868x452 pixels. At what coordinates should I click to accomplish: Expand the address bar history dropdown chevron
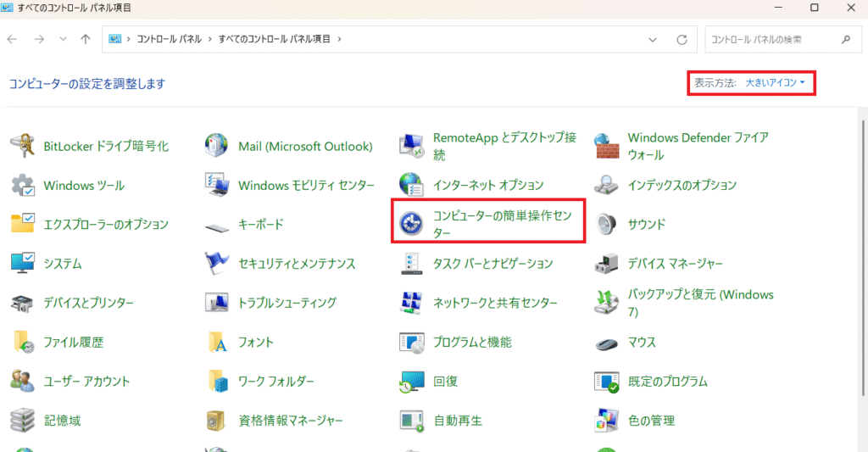tap(653, 39)
